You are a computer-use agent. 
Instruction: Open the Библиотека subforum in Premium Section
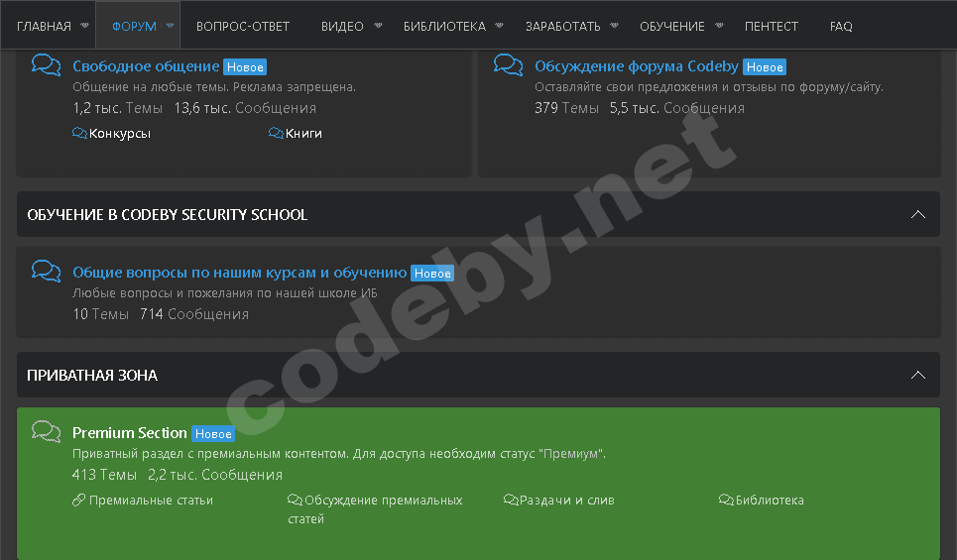click(x=770, y=501)
